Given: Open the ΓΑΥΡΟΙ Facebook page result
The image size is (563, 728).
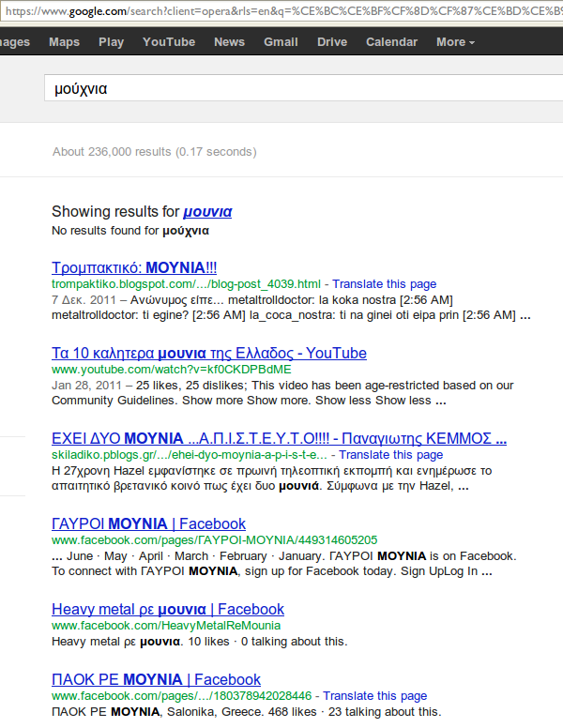Looking at the screenshot, I should coord(148,524).
